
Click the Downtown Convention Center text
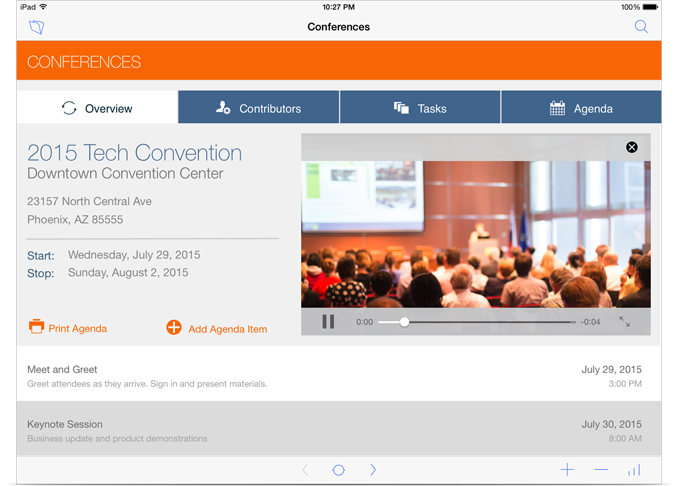click(x=125, y=173)
